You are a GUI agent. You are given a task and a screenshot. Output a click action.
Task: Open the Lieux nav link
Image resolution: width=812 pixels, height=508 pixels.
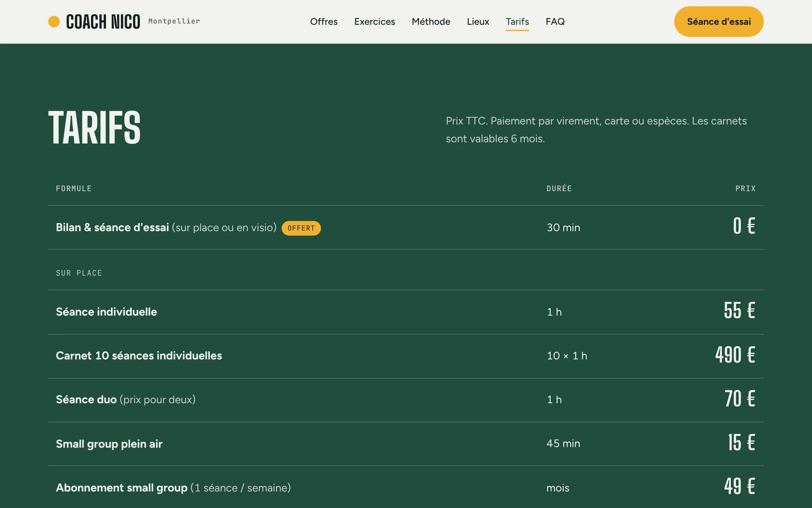(x=478, y=22)
